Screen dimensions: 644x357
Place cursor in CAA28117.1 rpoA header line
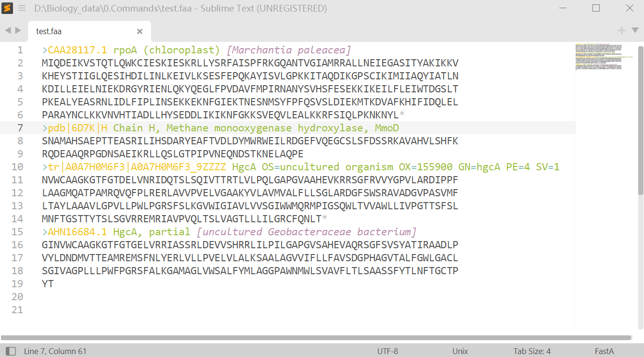pos(193,50)
